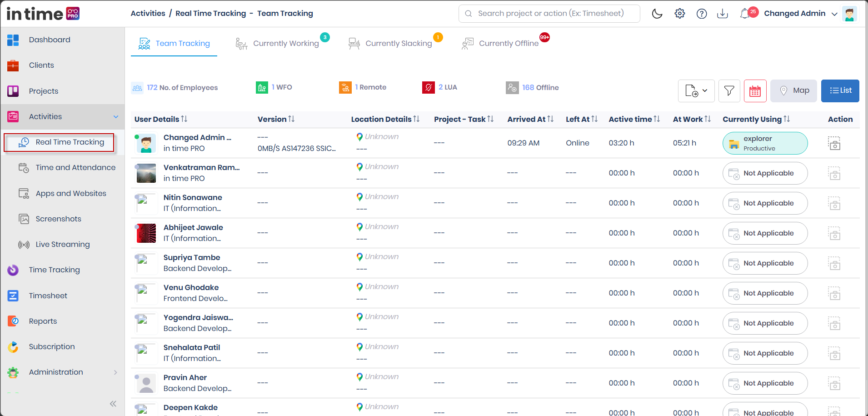
Task: Click the download icon in header
Action: (723, 14)
